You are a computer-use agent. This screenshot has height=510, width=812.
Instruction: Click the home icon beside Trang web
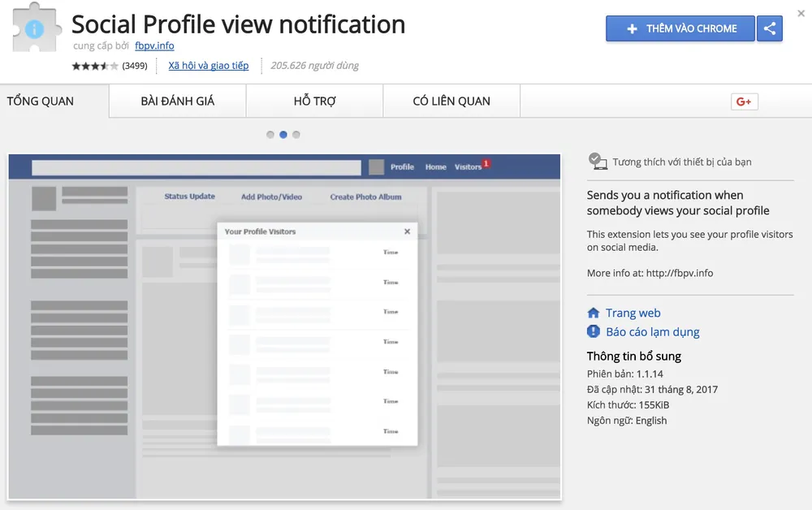coord(594,313)
